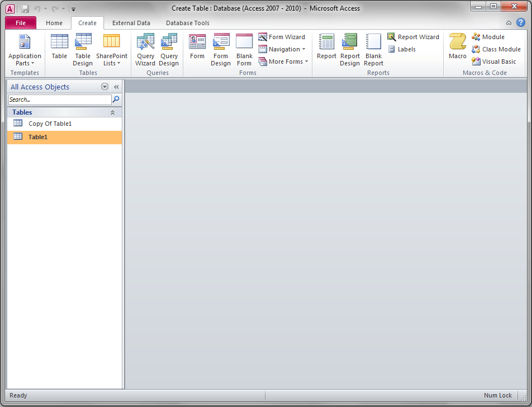This screenshot has height=407, width=532.
Task: Create a new Table
Action: (59, 46)
